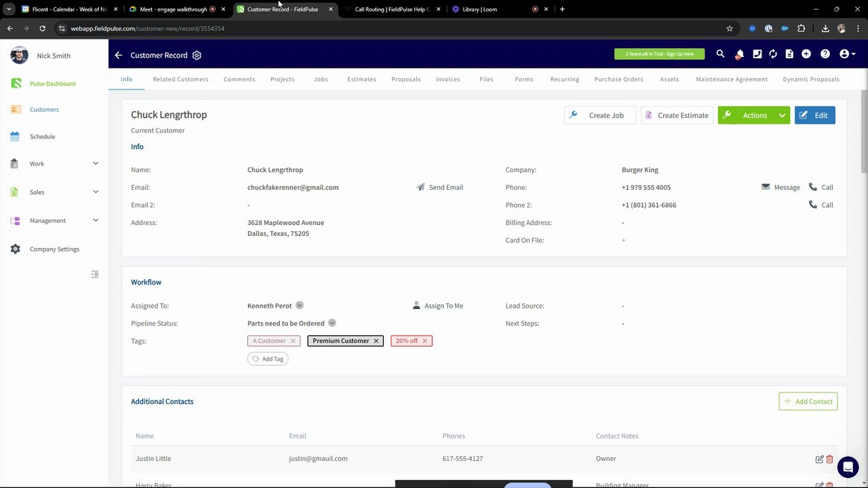Open the help question mark icon
The height and width of the screenshot is (488, 868).
click(x=825, y=54)
